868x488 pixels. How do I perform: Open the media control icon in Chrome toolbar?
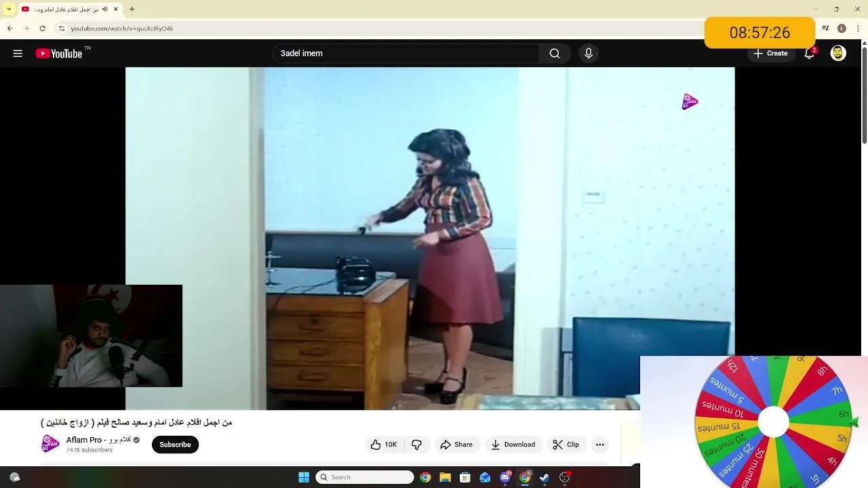[x=825, y=28]
